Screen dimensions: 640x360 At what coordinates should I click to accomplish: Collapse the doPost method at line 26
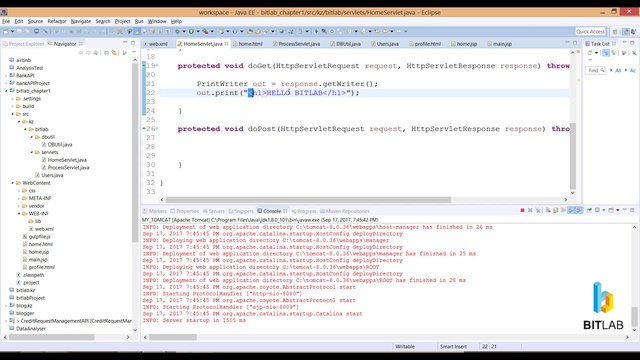coord(157,129)
